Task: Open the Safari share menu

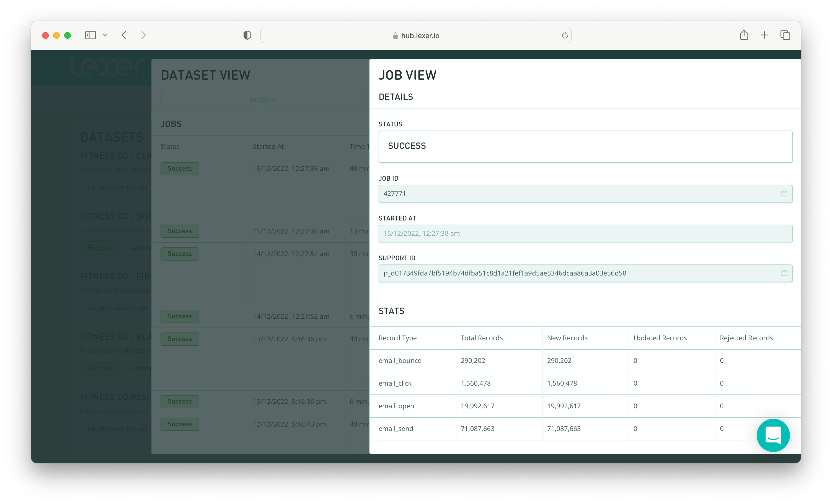Action: tap(744, 35)
